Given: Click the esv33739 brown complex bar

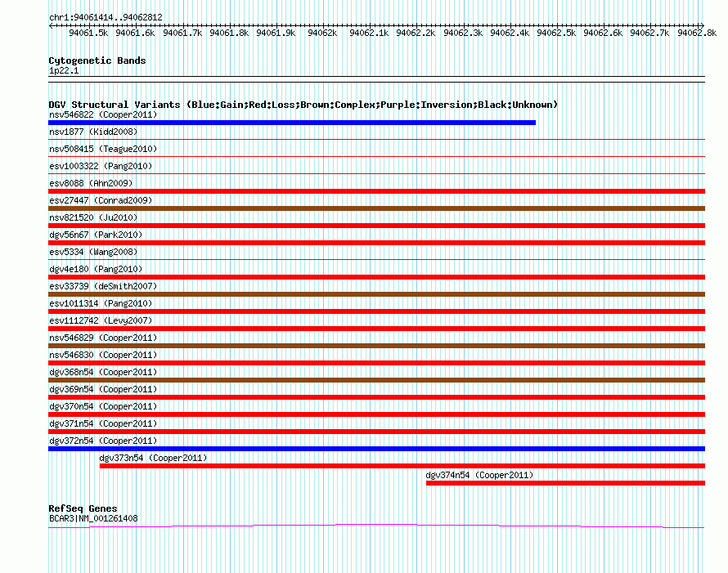Looking at the screenshot, I should 376,294.
